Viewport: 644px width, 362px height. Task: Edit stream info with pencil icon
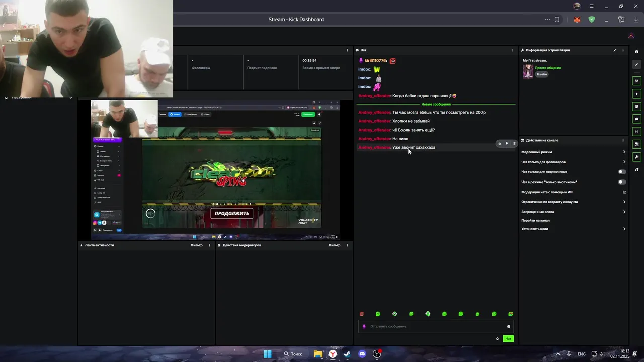(x=615, y=50)
